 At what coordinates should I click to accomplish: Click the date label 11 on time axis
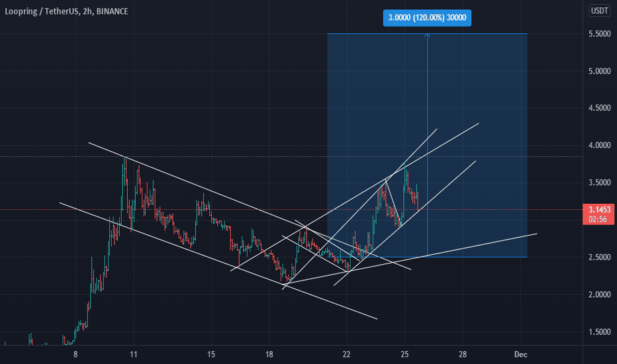tap(134, 355)
